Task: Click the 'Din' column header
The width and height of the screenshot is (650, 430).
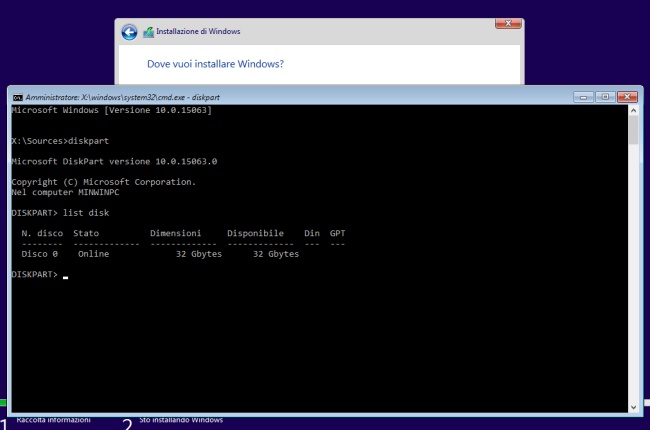Action: pos(312,233)
